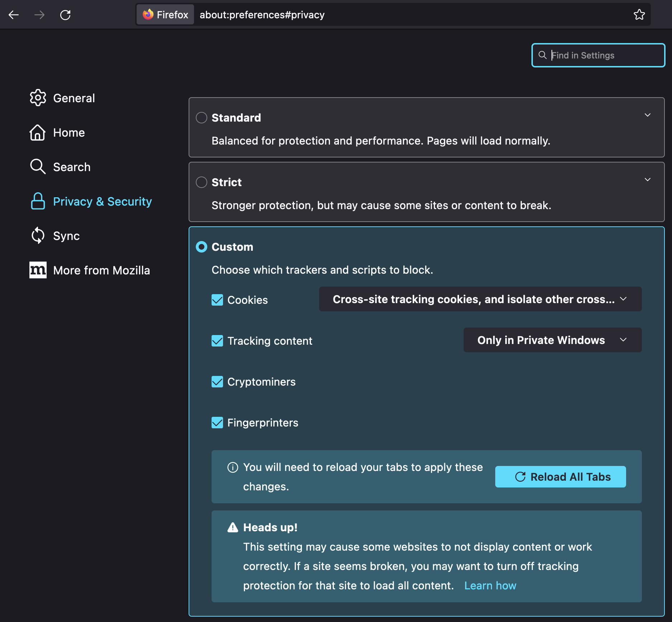Select the Strict protection radio button
Viewport: 672px width, 622px height.
tap(202, 182)
